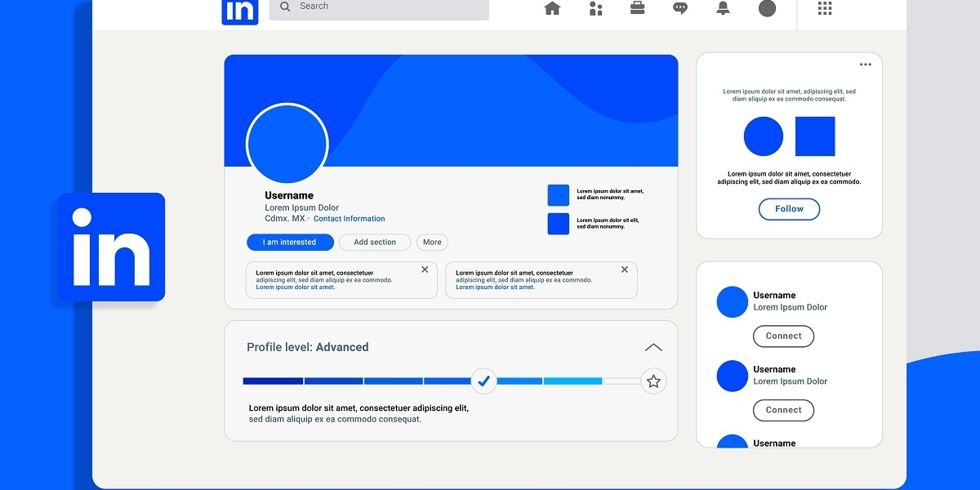The image size is (980, 490).
Task: Open the More dropdown button
Action: pyautogui.click(x=432, y=243)
